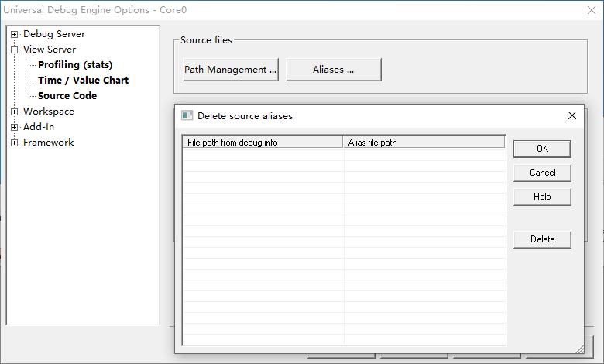Click the Alias file path column header
604x364 pixels.
(424, 143)
